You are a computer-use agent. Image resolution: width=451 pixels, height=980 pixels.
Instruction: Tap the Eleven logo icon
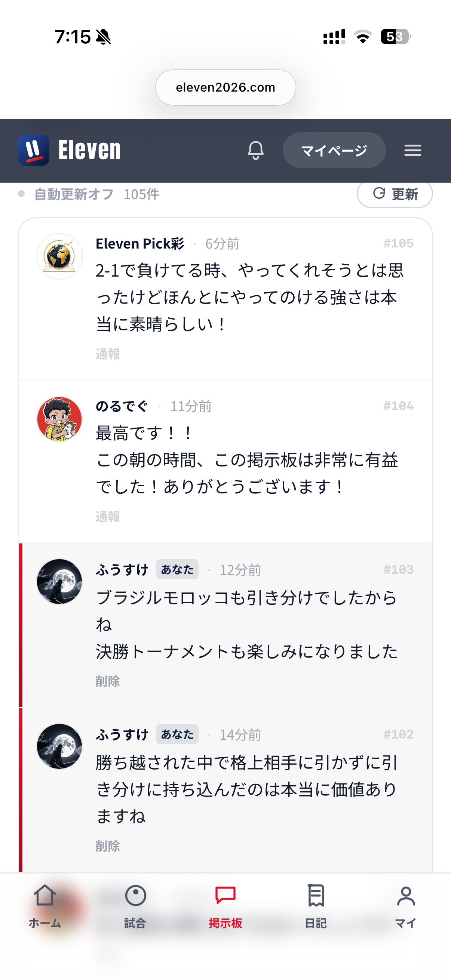click(34, 150)
